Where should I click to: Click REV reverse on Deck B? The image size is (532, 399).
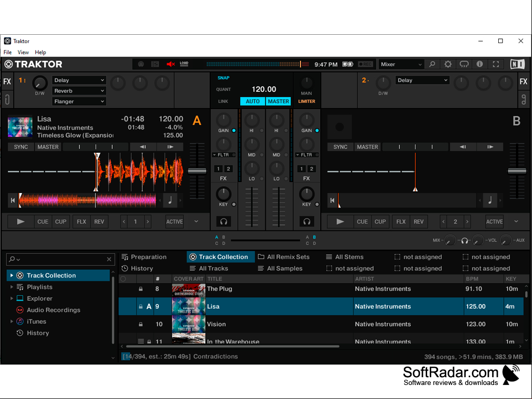pyautogui.click(x=419, y=222)
